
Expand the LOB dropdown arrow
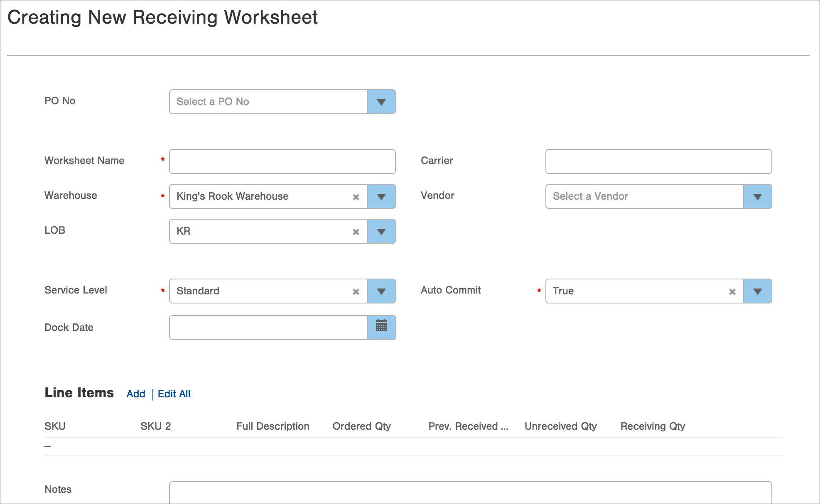point(381,231)
